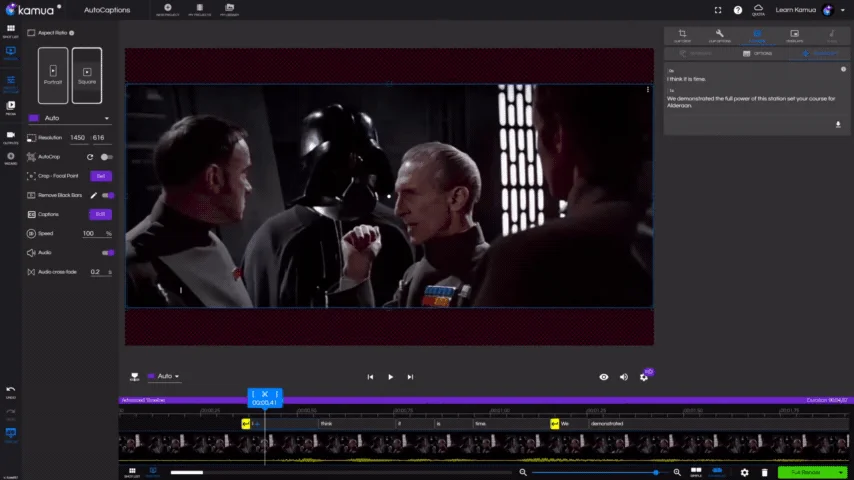The width and height of the screenshot is (854, 480).
Task: Open My Library folder icon
Action: 229,9
